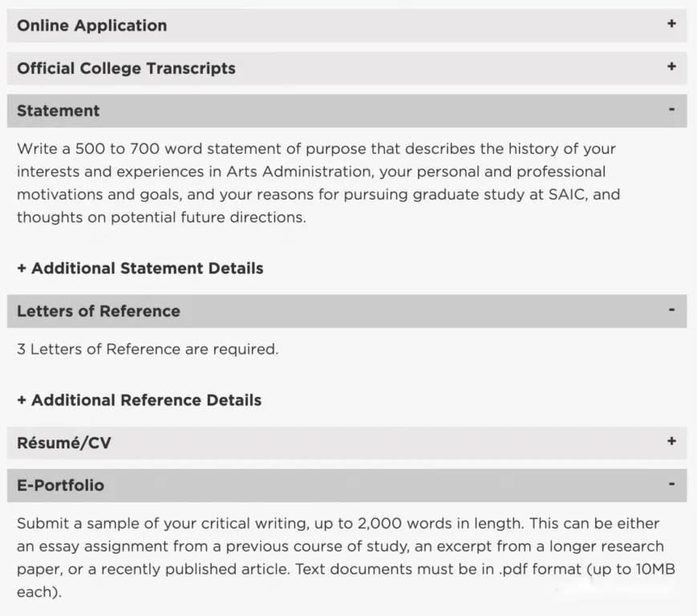The height and width of the screenshot is (616, 697).
Task: Expand the Official College Transcripts heading
Action: (x=126, y=68)
